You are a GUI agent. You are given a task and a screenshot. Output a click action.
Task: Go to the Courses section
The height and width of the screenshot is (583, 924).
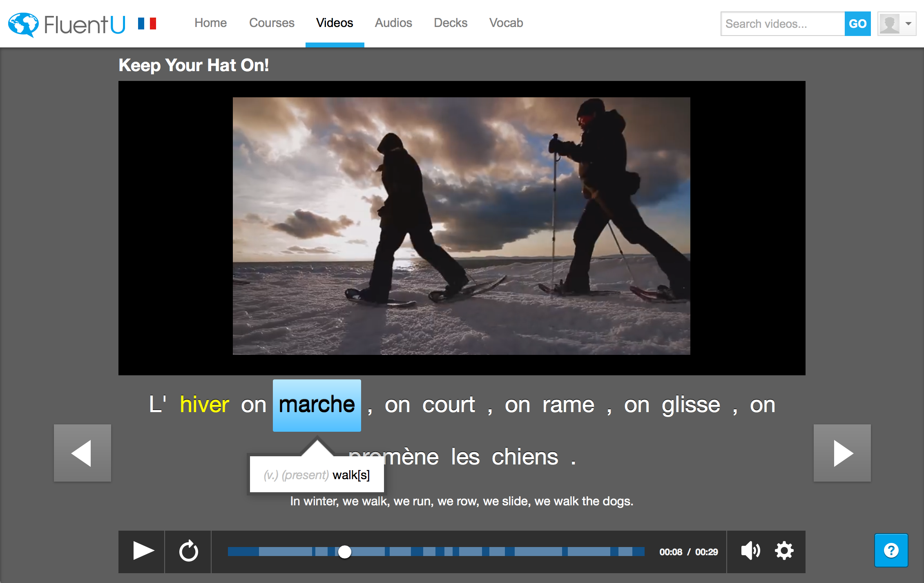click(x=272, y=23)
